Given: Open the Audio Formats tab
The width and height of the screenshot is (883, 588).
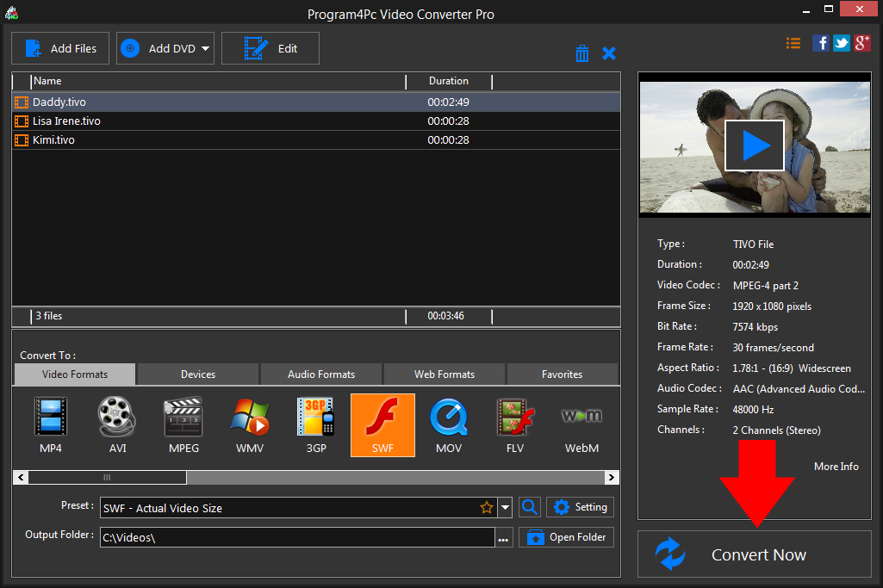Looking at the screenshot, I should [321, 374].
